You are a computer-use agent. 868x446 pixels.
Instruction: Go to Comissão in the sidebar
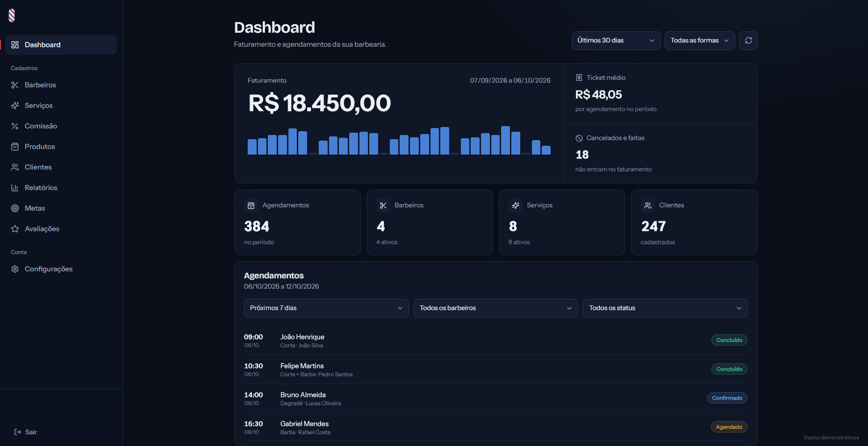(61, 126)
